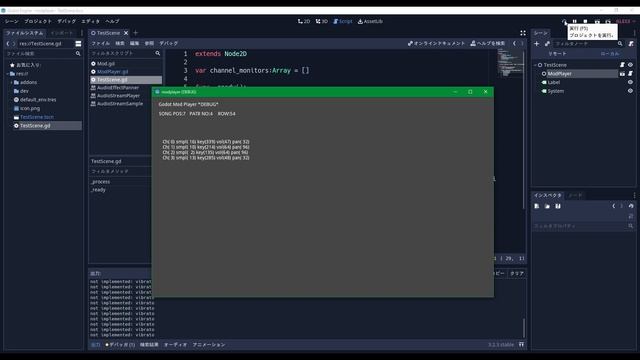The width and height of the screenshot is (640, 360).
Task: Open script editor ファイル menu
Action: (100, 43)
